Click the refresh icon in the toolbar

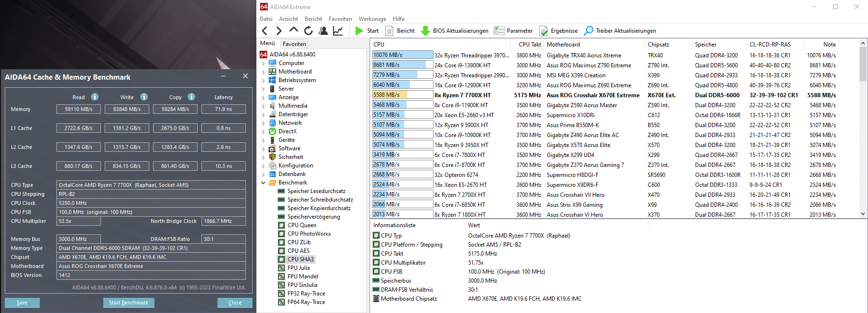308,31
